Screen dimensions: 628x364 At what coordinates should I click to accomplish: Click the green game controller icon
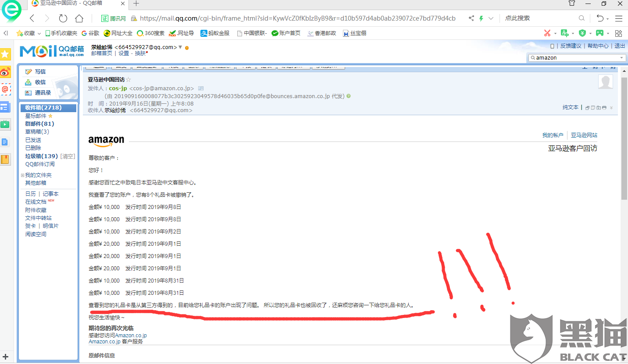pos(599,33)
